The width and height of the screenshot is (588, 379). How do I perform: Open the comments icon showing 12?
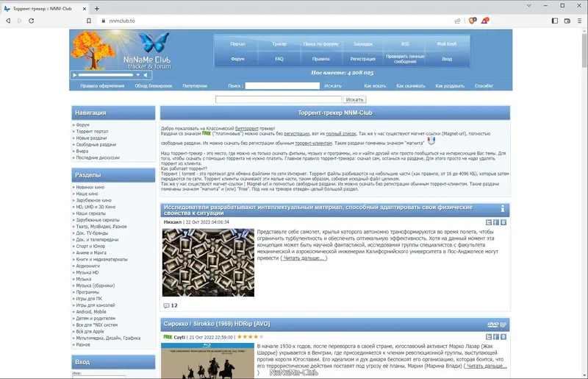pos(167,305)
